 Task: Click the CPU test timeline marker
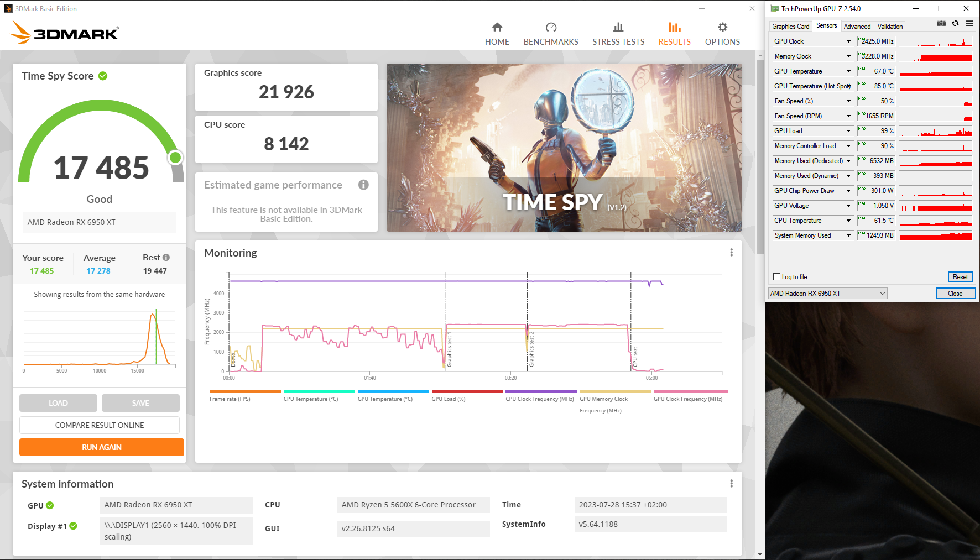click(635, 357)
